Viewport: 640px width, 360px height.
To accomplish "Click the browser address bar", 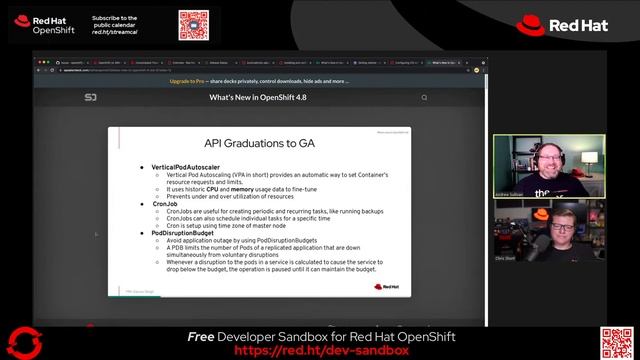I will [261, 70].
